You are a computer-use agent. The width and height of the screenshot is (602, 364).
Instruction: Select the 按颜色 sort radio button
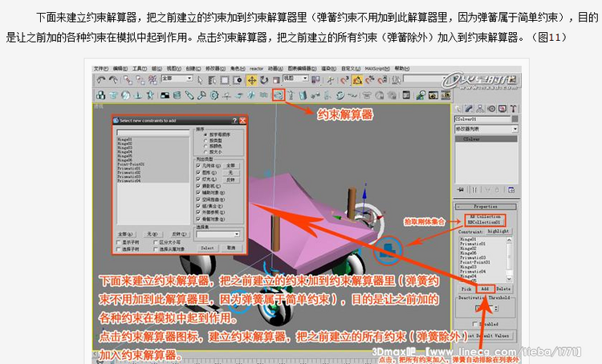click(x=205, y=147)
